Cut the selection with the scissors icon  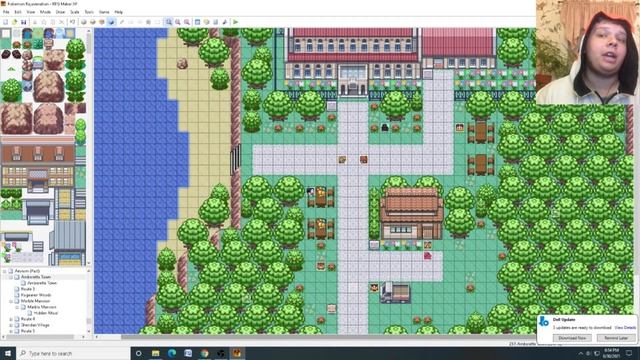[x=35, y=22]
